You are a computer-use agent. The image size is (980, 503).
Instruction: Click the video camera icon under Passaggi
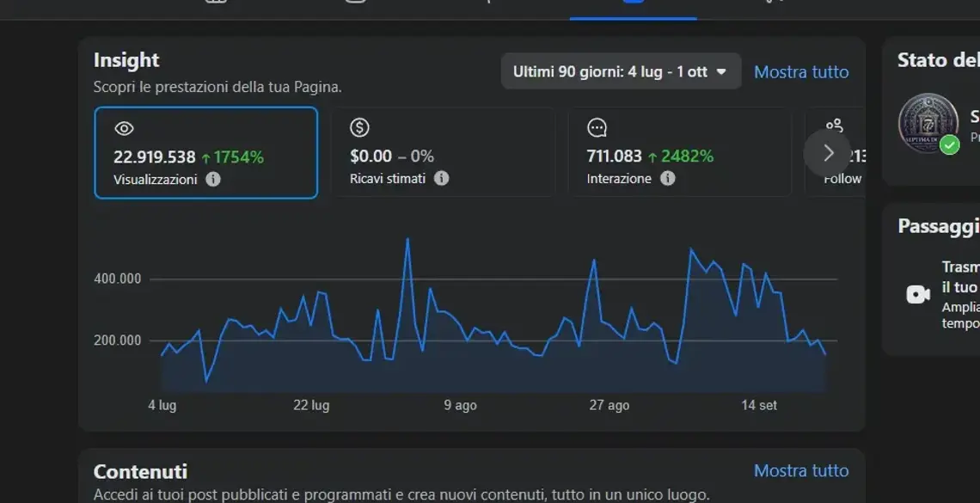(x=917, y=294)
